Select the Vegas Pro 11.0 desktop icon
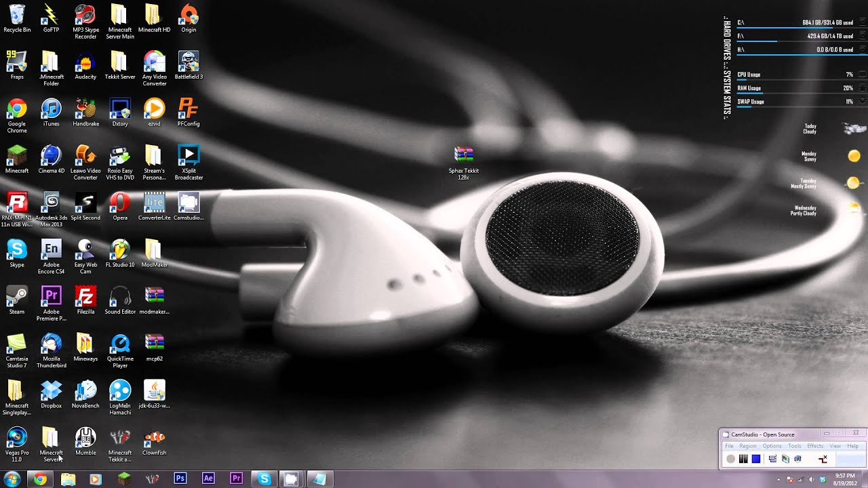868x488 pixels. tap(17, 445)
